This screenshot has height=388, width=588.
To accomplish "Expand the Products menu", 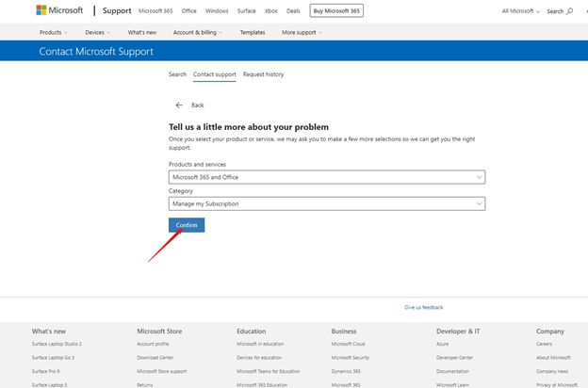I will (54, 33).
